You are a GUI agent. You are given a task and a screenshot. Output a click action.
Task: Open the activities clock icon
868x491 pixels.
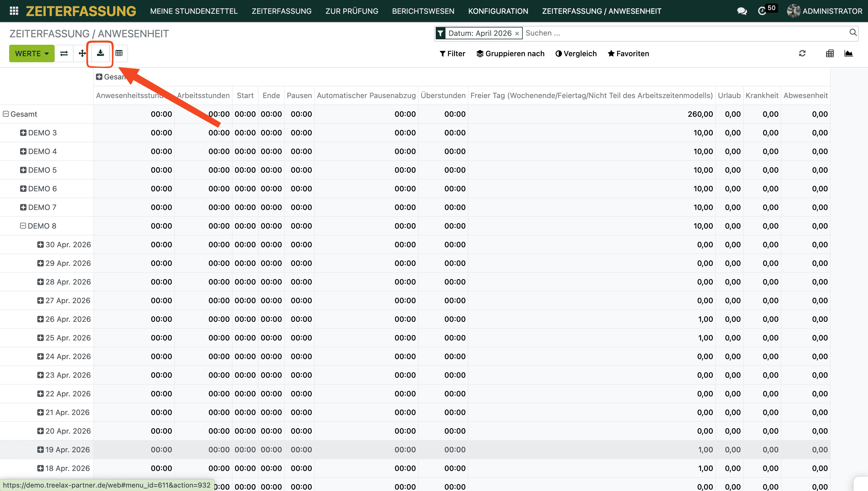click(762, 11)
